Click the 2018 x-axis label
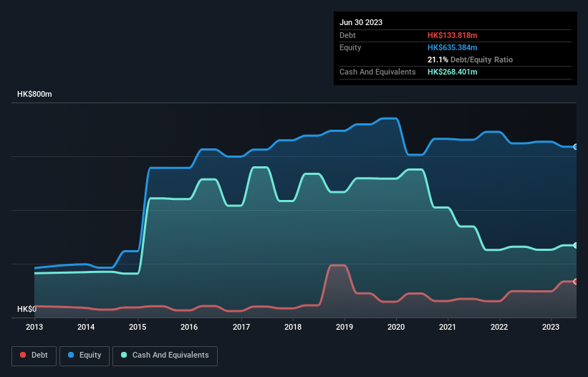This screenshot has width=588, height=377. click(x=293, y=327)
